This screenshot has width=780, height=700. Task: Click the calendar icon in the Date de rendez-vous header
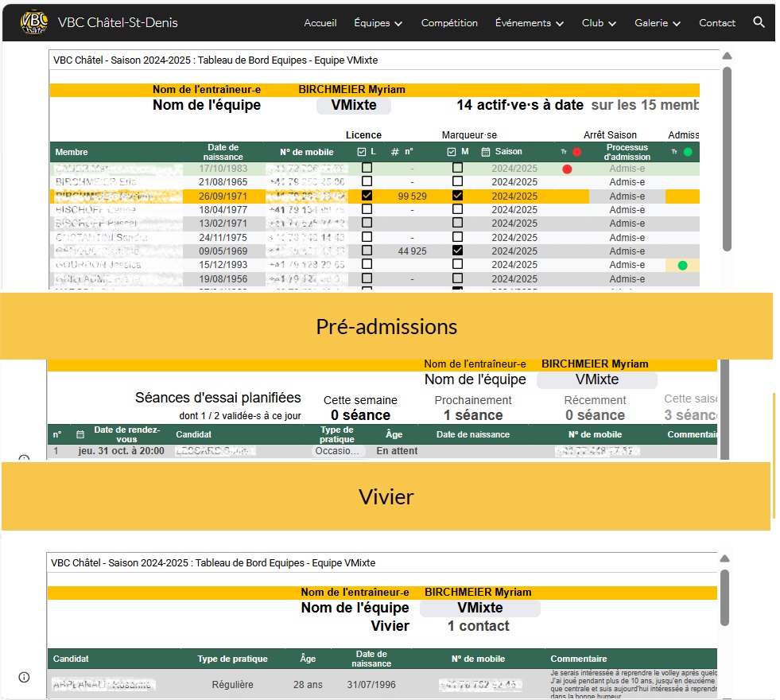[x=80, y=434]
